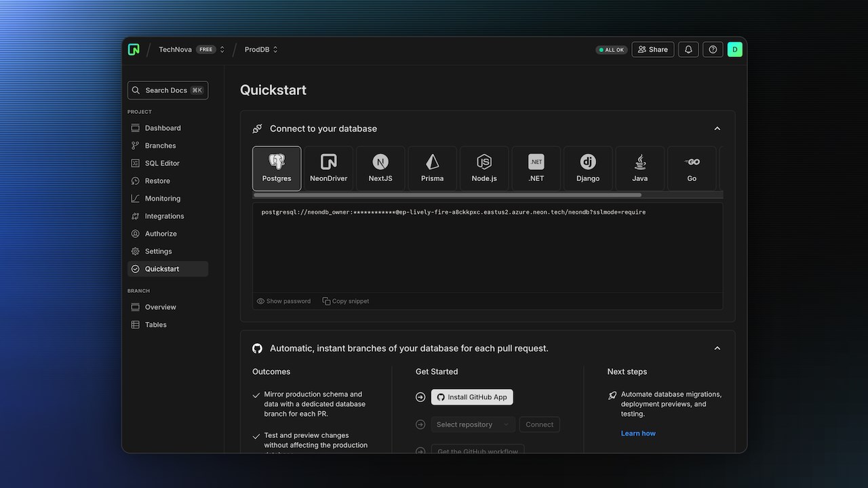The height and width of the screenshot is (488, 868).
Task: Open the notifications bell
Action: 688,49
